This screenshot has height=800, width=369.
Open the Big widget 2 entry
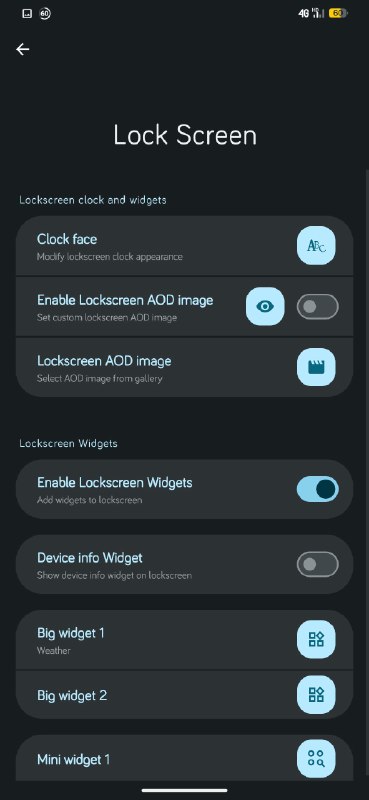pyautogui.click(x=184, y=695)
